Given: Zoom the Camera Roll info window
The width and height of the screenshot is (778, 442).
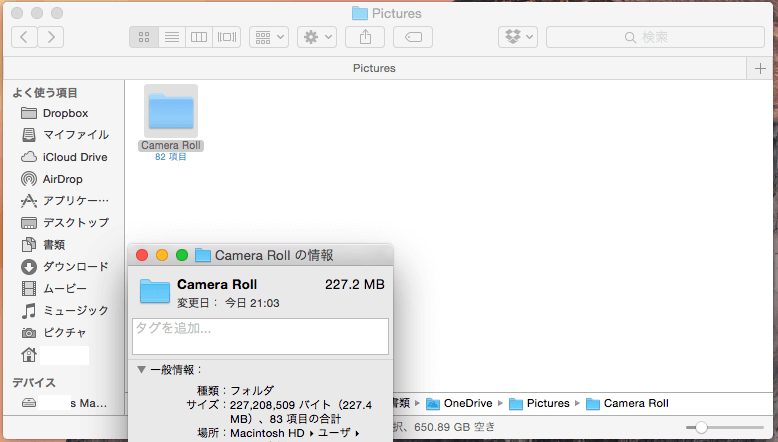Looking at the screenshot, I should click(x=182, y=255).
